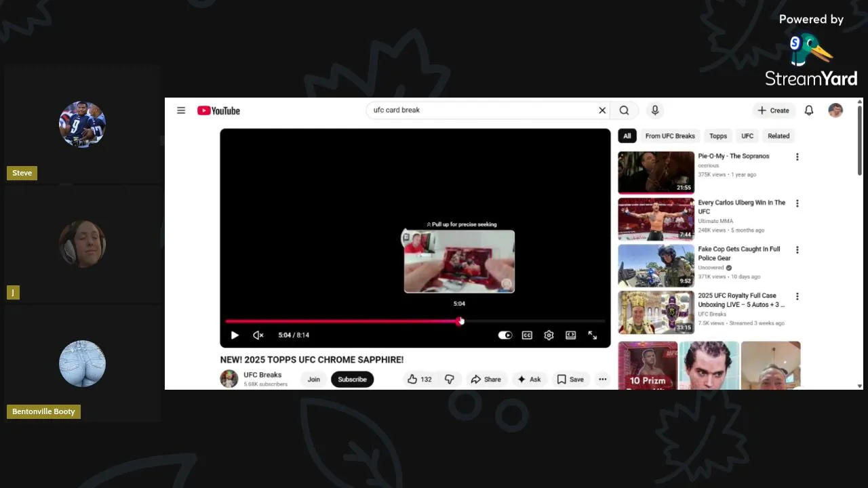Open options for Every Carlos Ulberg Win
868x488 pixels.
click(x=797, y=203)
